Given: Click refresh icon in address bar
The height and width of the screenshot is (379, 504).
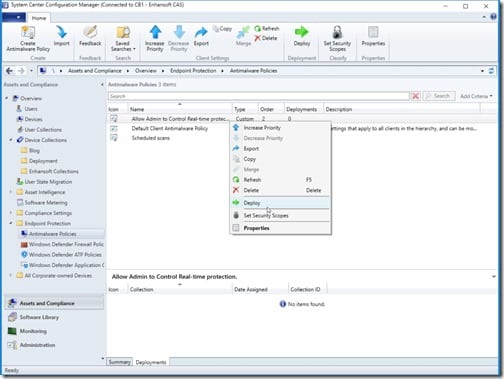Looking at the screenshot, I should tap(491, 71).
